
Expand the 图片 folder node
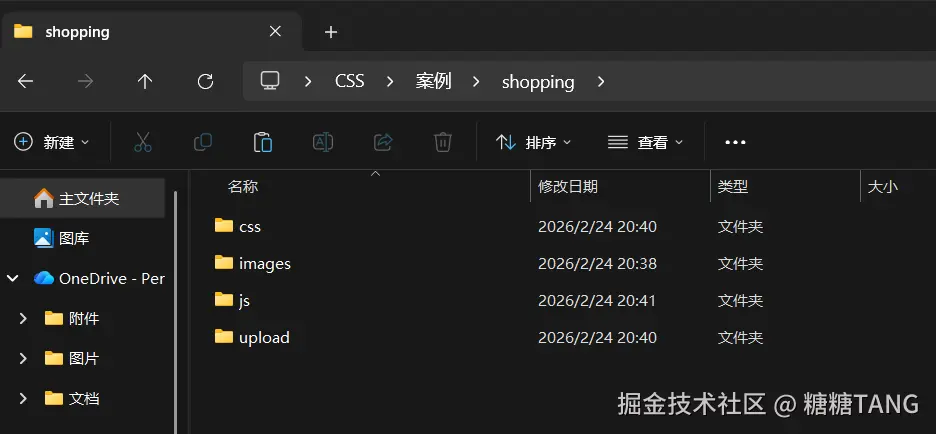23,358
